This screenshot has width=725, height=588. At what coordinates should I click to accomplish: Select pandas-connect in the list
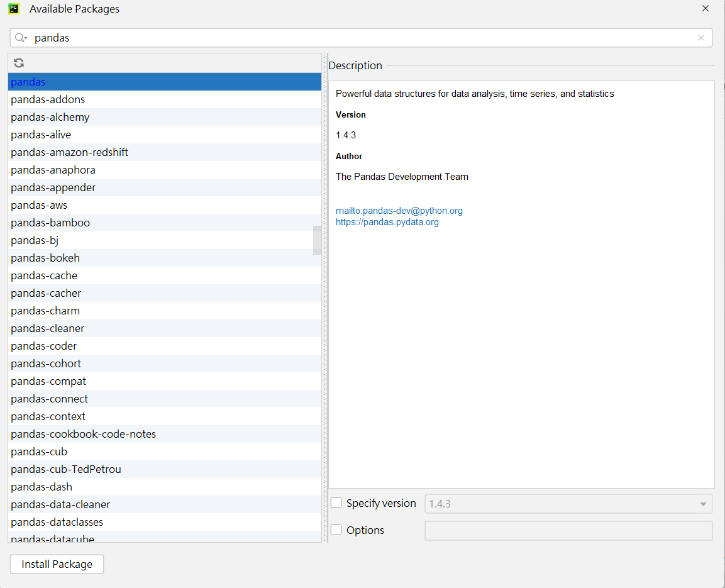(165, 399)
